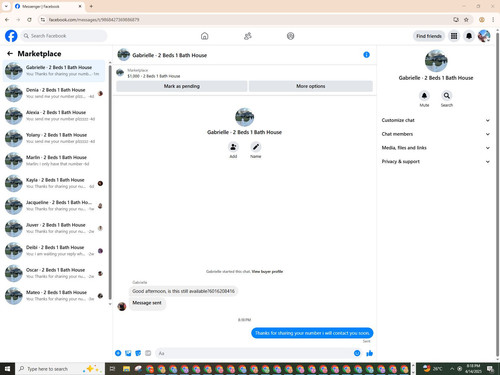Viewport: 500px width, 375px height.
Task: Expand the Customize chat section
Action: click(x=436, y=120)
